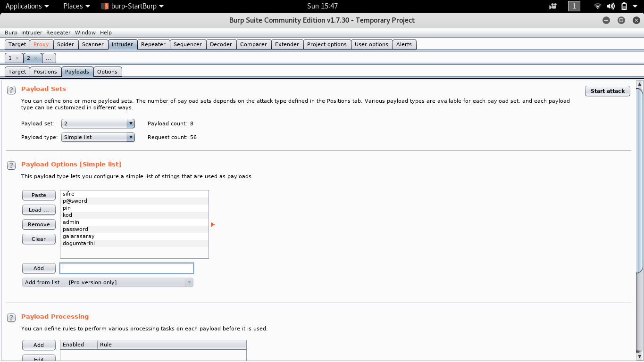This screenshot has height=362, width=644.
Task: Open the Intruder menu
Action: click(x=32, y=33)
